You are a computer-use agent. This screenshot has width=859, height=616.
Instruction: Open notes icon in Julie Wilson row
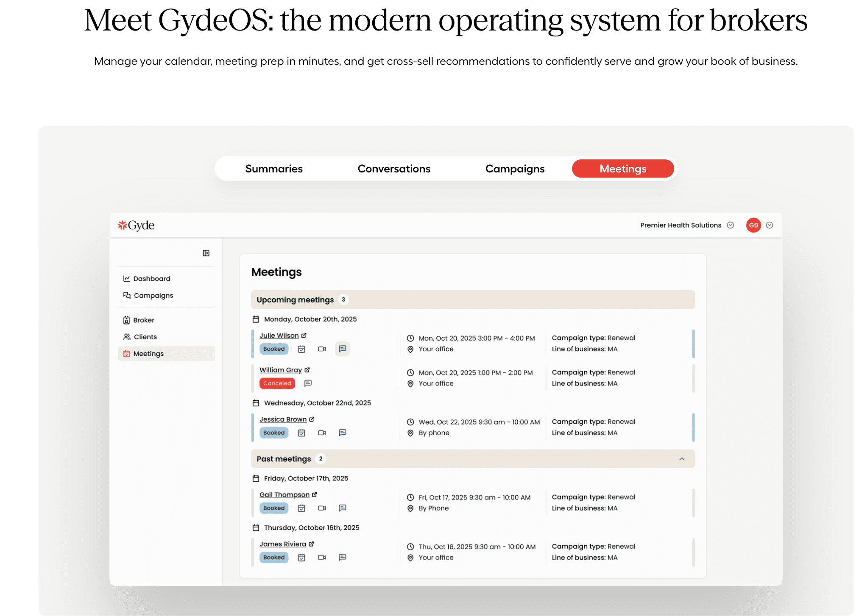click(342, 349)
